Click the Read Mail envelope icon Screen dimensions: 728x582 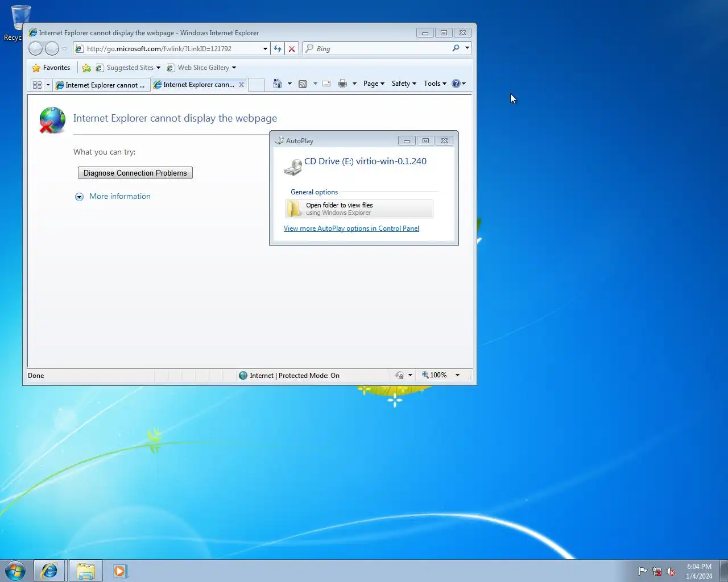coord(326,84)
